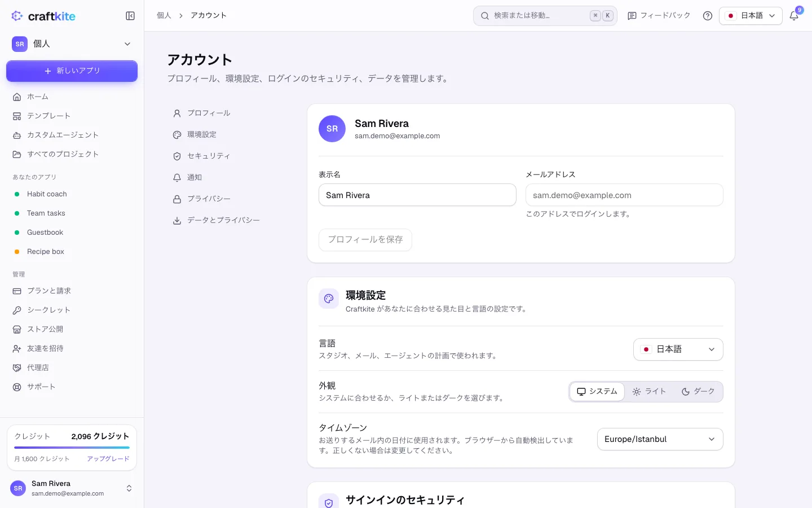Select システム appearance option
This screenshot has height=508, width=812.
[597, 392]
